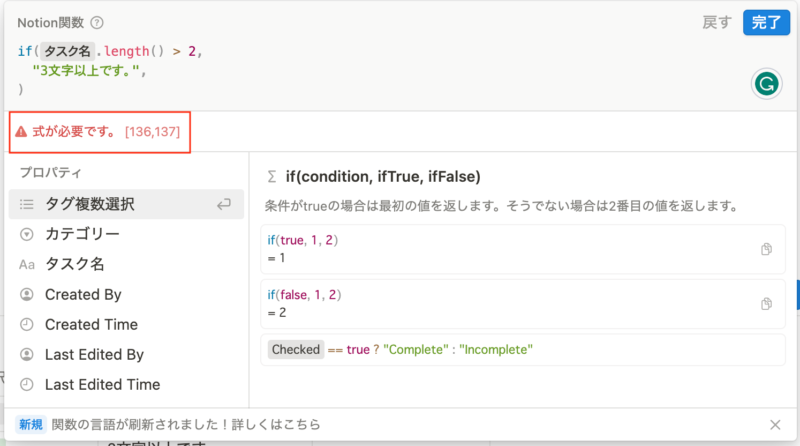The width and height of the screenshot is (800, 446).
Task: Click the Grammarly icon in the editor
Action: [x=766, y=84]
